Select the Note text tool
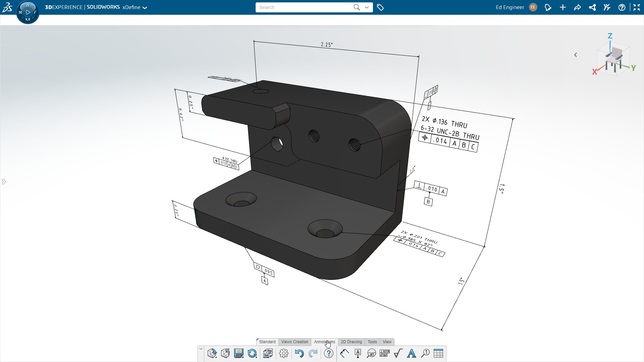This screenshot has height=362, width=644. pyautogui.click(x=412, y=353)
